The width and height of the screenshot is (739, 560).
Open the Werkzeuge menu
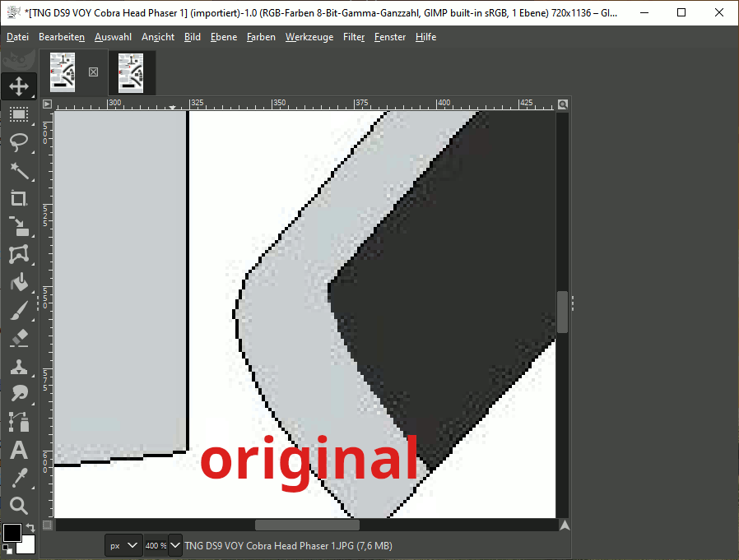click(309, 37)
